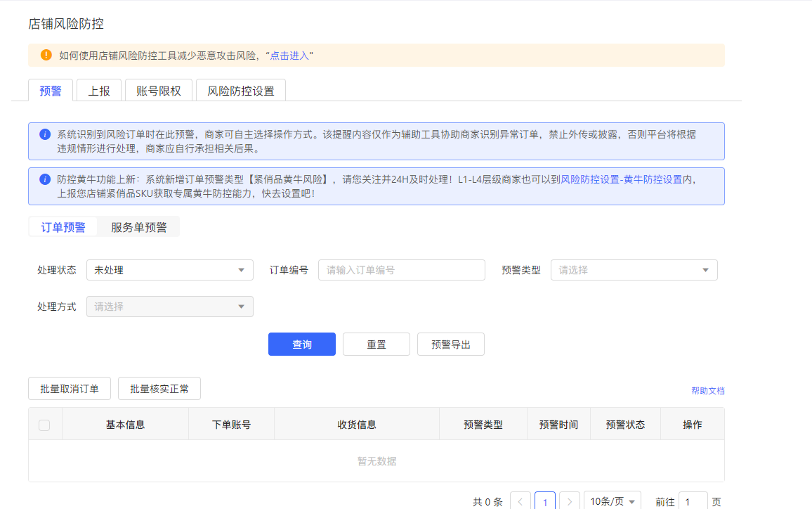Toggle the select-all checkbox in table header
This screenshot has width=812, height=509.
point(44,425)
